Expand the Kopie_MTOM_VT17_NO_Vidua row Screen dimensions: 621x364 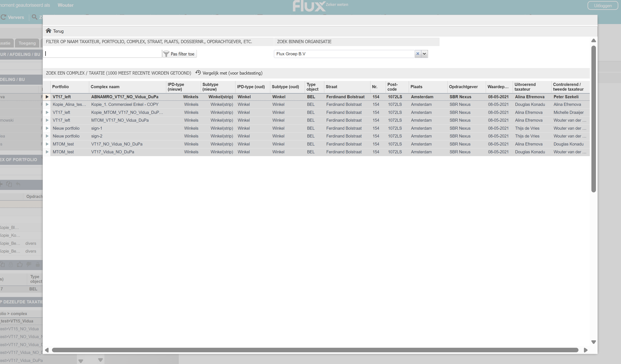click(47, 112)
